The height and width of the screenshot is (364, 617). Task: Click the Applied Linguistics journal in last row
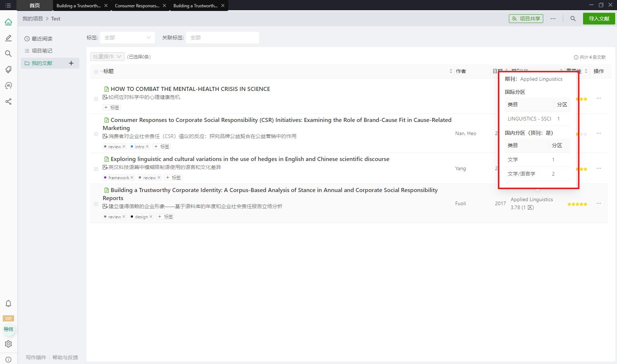tap(532, 199)
